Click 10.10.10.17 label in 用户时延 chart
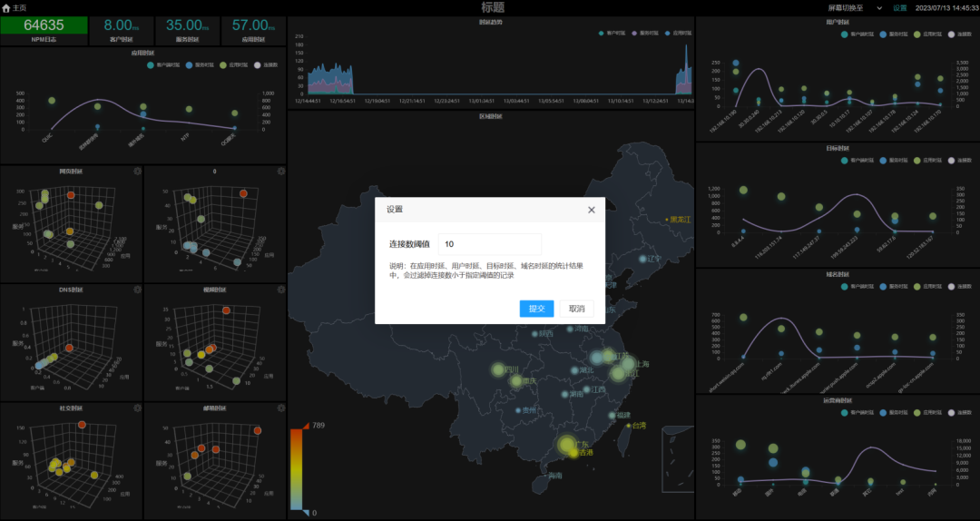This screenshot has height=521, width=980. click(x=838, y=118)
